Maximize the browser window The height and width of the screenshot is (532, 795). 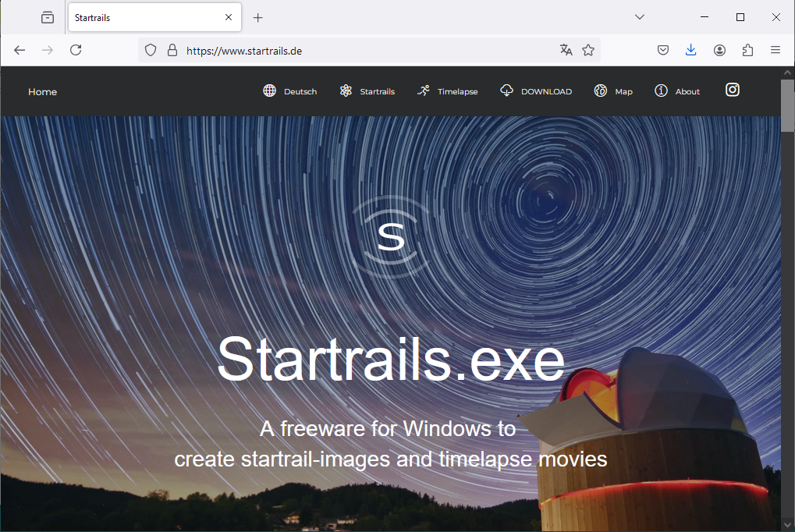740,17
